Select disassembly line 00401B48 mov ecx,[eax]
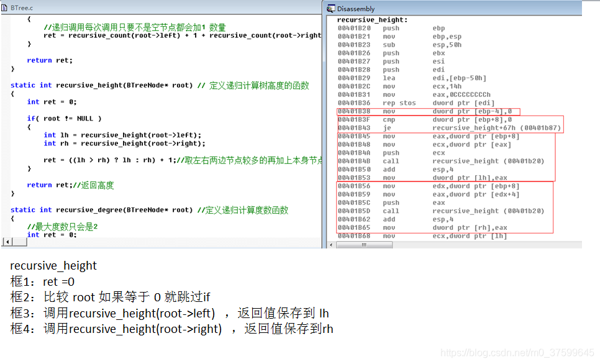This screenshot has height=364, width=600. (424, 145)
